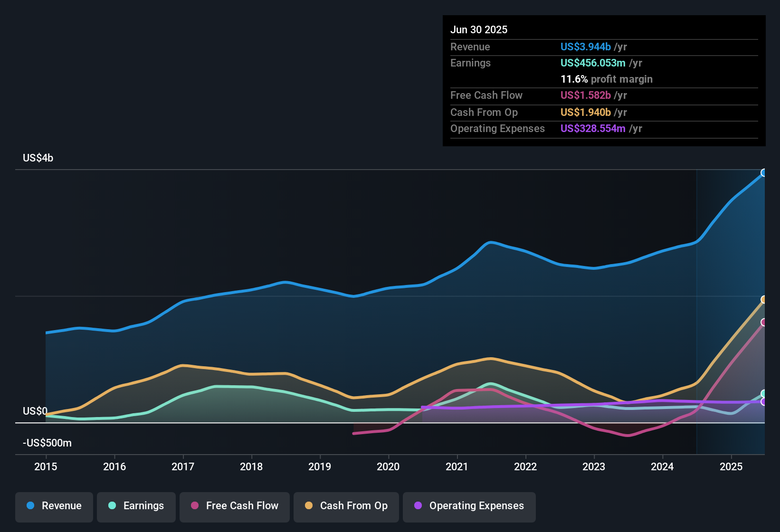This screenshot has width=780, height=532.
Task: Click the Revenue endpoint marker on the chart
Action: coord(763,172)
